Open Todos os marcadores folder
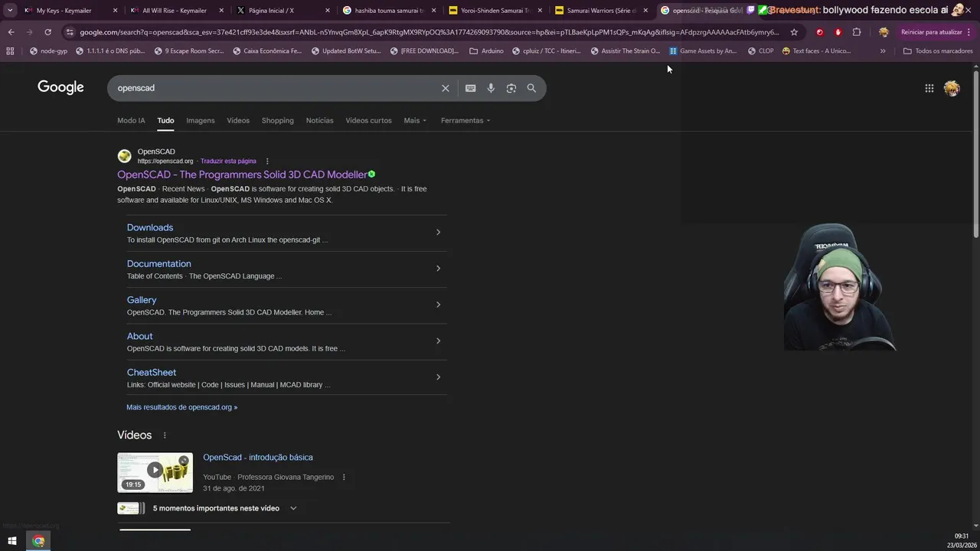The image size is (980, 551). [938, 51]
